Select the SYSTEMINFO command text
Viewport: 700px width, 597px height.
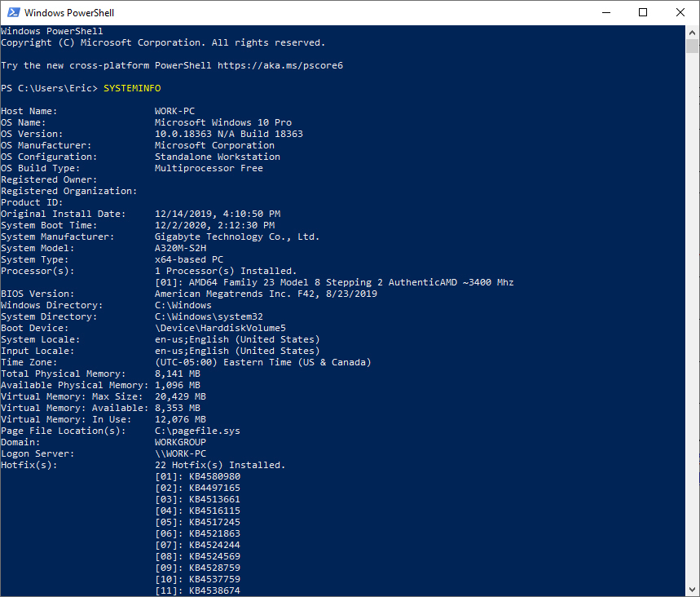(130, 87)
